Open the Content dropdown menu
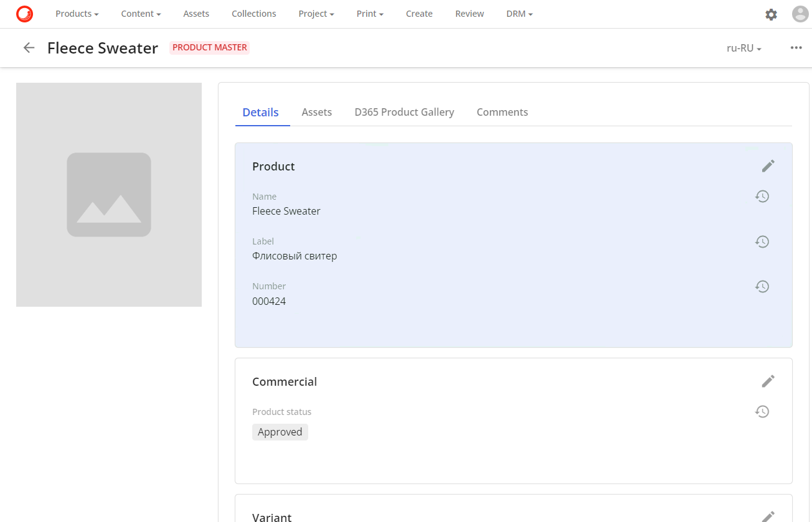 tap(141, 14)
